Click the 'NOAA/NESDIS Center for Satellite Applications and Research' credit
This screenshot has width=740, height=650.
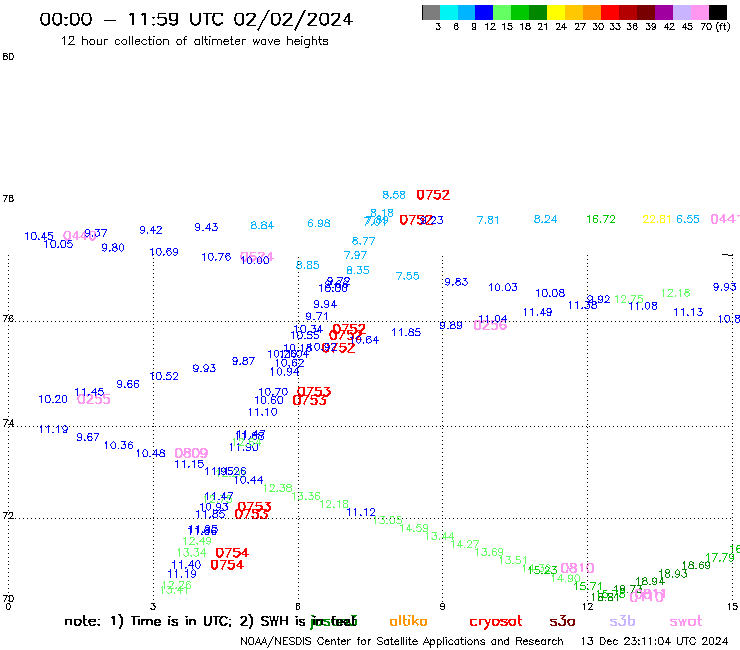point(402,641)
